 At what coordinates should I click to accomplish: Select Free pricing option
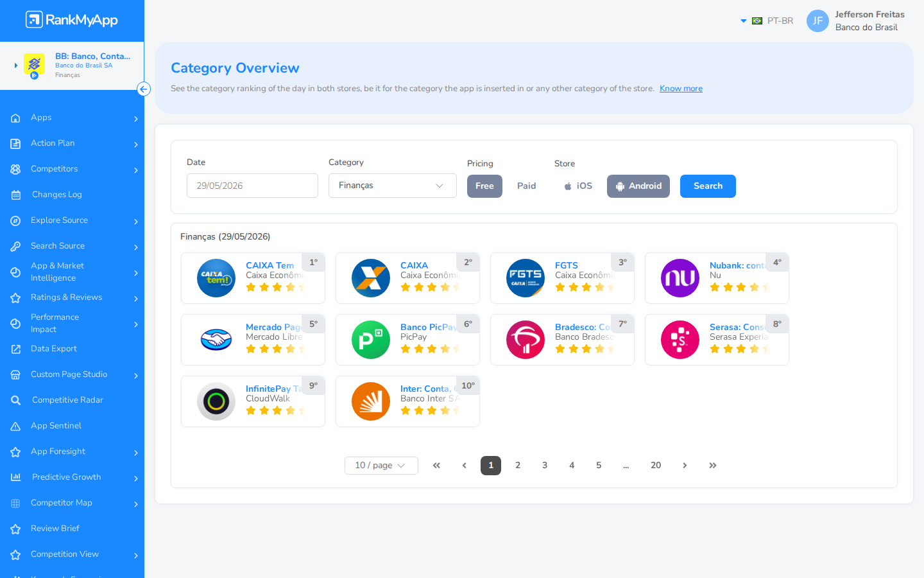tap(484, 186)
